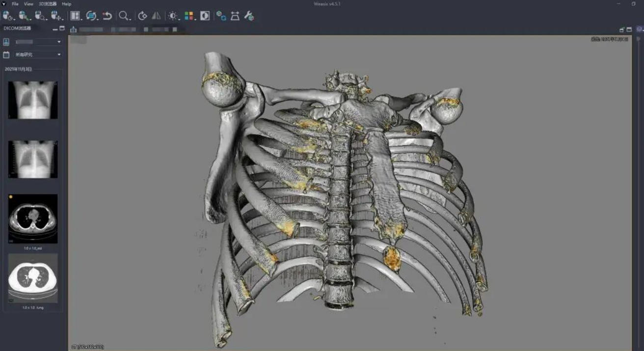Open the Help menu
The height and width of the screenshot is (351, 644).
[x=66, y=4]
